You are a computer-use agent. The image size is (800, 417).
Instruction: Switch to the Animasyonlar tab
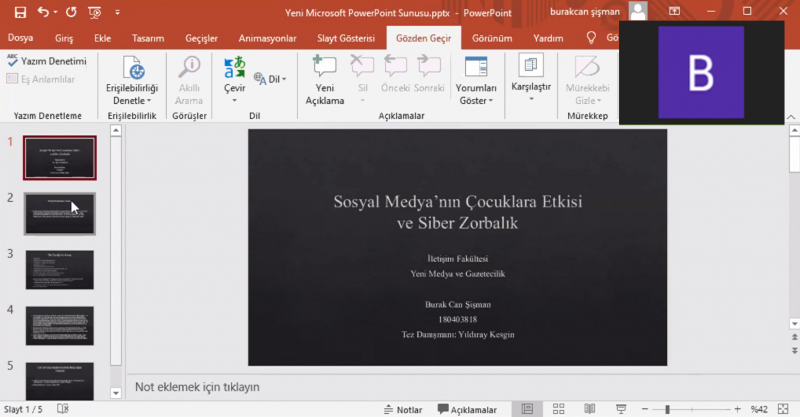(267, 38)
